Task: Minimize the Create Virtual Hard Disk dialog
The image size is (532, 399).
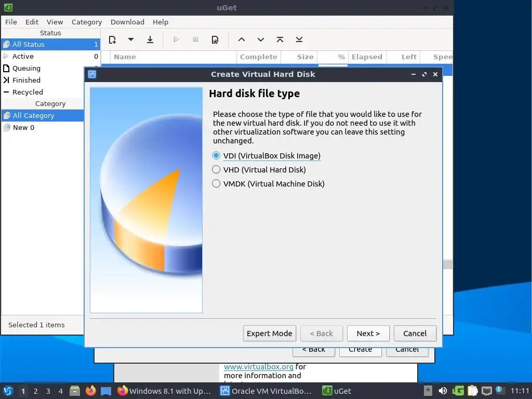Action: [x=413, y=74]
